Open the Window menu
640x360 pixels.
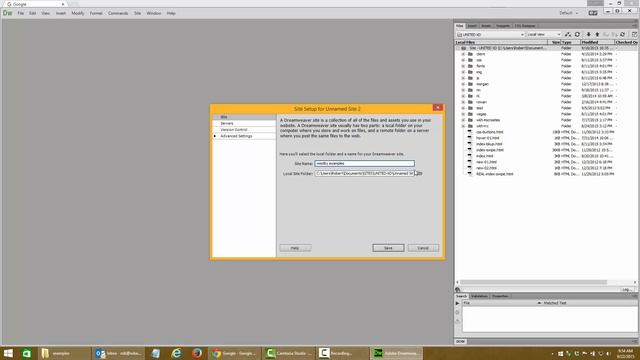point(154,13)
